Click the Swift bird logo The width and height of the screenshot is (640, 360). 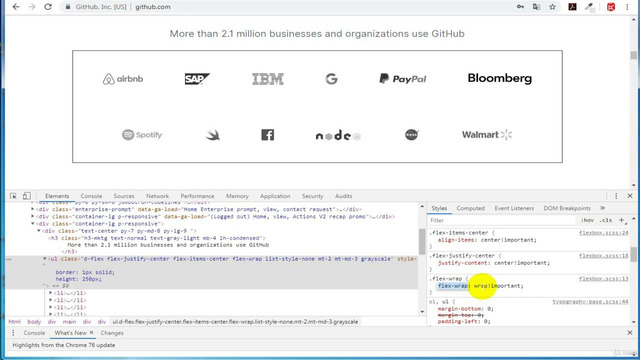pos(213,135)
